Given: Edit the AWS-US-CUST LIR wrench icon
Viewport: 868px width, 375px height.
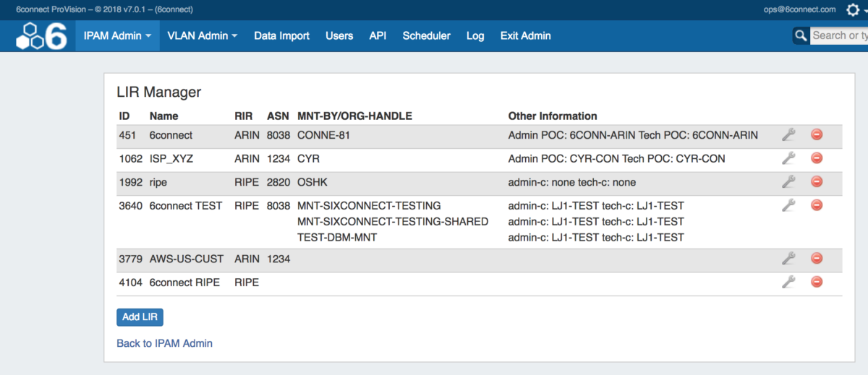Looking at the screenshot, I should (x=788, y=258).
